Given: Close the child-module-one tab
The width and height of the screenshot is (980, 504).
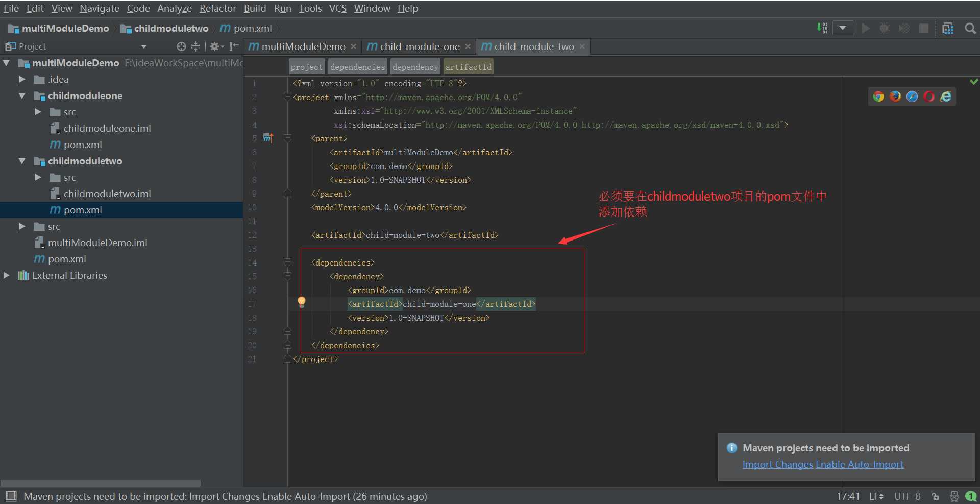Looking at the screenshot, I should [x=468, y=46].
